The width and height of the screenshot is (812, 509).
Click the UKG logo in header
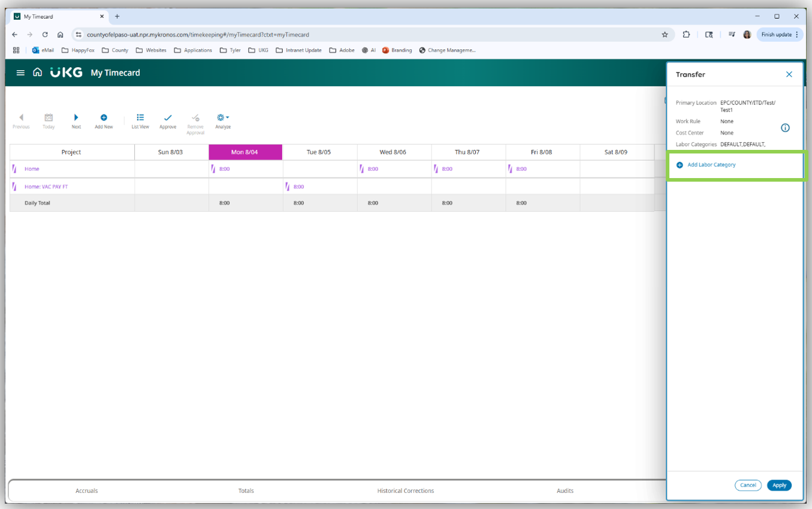pos(67,73)
